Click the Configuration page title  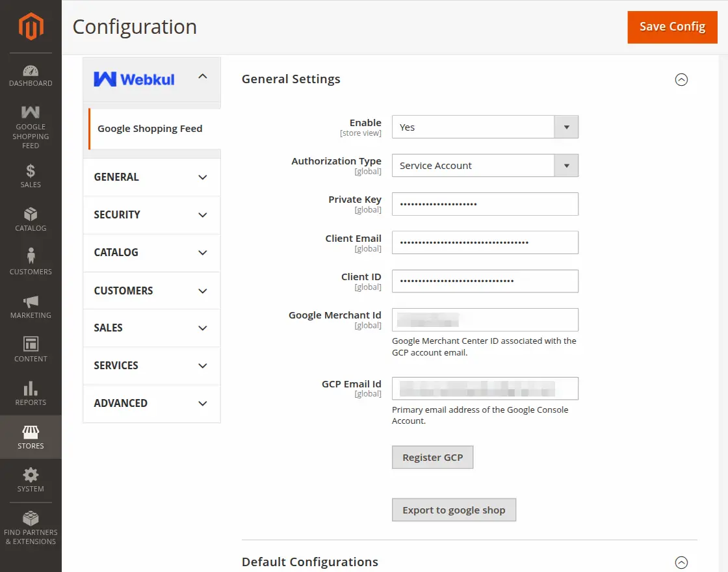[135, 27]
